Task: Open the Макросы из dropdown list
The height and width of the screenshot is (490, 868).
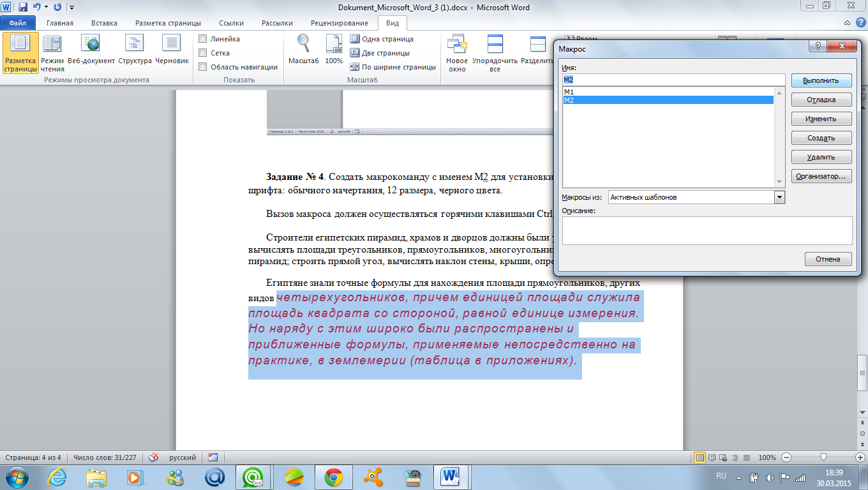Action: (x=779, y=197)
